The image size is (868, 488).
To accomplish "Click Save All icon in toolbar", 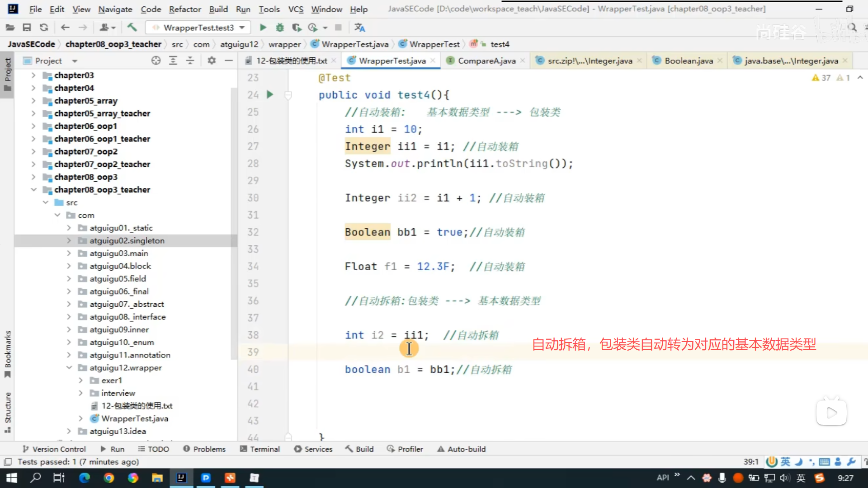I will (x=27, y=28).
